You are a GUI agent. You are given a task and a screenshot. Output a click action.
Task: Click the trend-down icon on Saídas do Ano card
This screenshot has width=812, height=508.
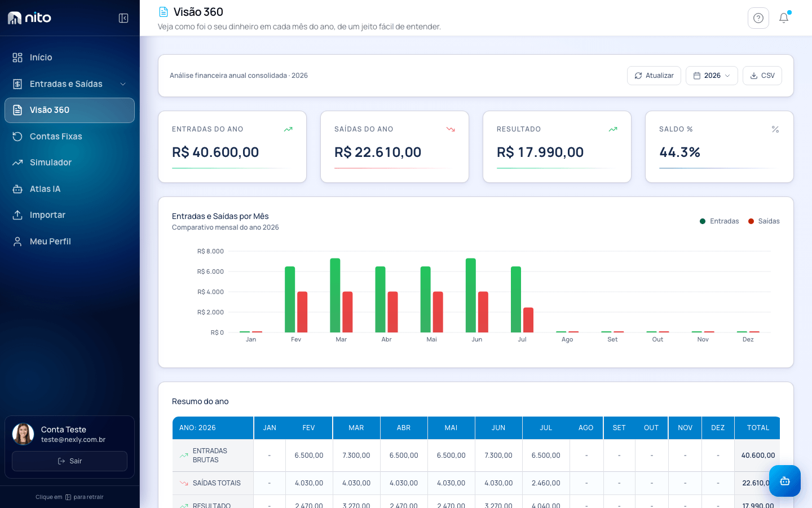451,129
